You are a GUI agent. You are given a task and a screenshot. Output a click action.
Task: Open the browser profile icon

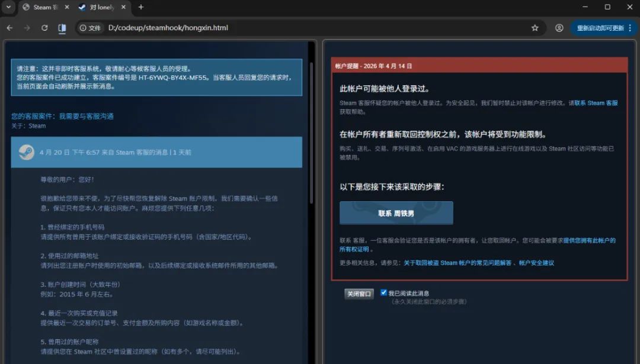559,28
